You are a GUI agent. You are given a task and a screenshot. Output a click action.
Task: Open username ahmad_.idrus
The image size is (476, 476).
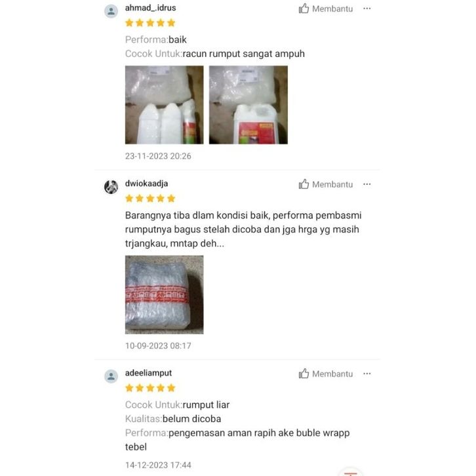(x=150, y=8)
